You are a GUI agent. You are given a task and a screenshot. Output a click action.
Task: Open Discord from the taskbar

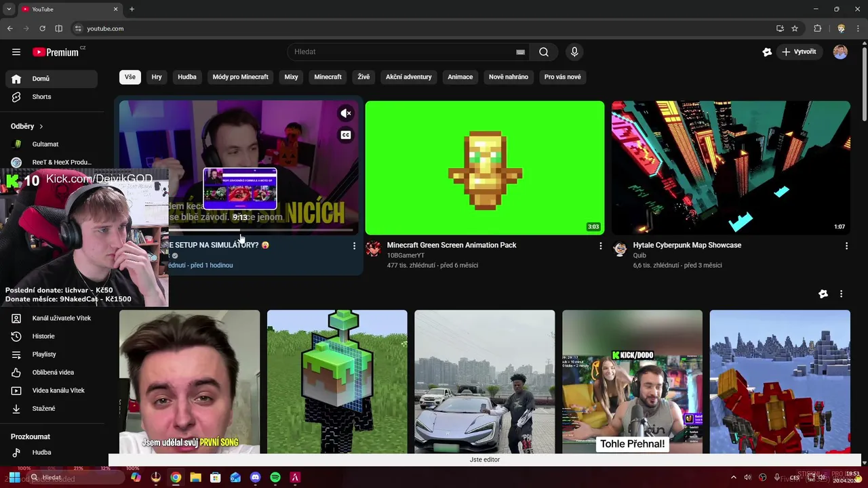(x=255, y=478)
